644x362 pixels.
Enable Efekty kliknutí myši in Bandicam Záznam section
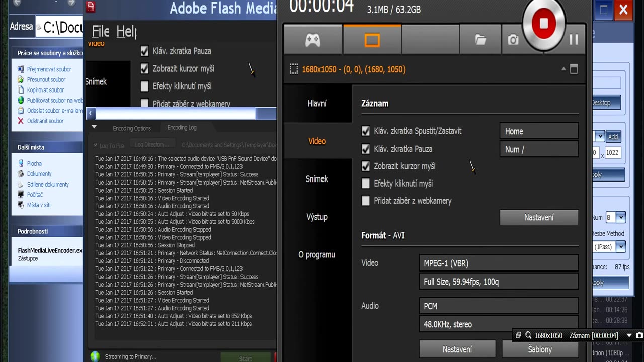[x=366, y=184]
